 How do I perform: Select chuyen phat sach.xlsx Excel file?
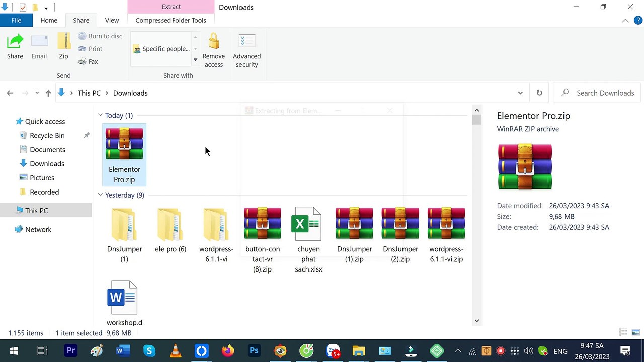click(x=308, y=240)
